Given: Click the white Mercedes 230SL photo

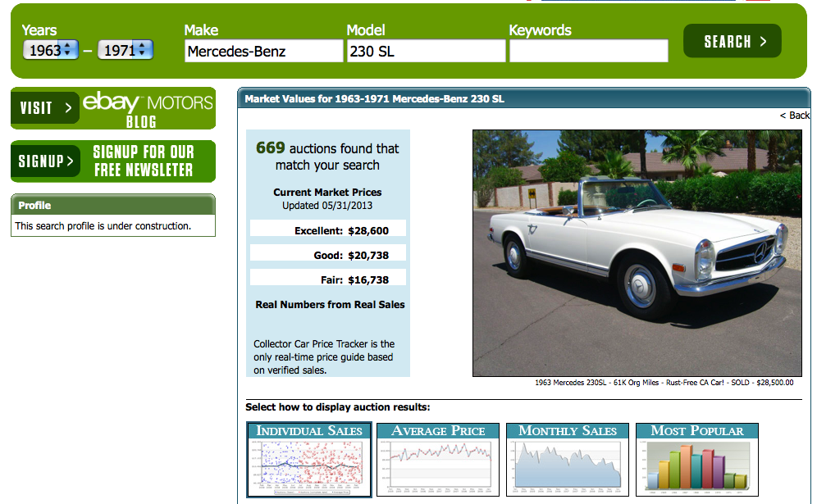Looking at the screenshot, I should [637, 253].
